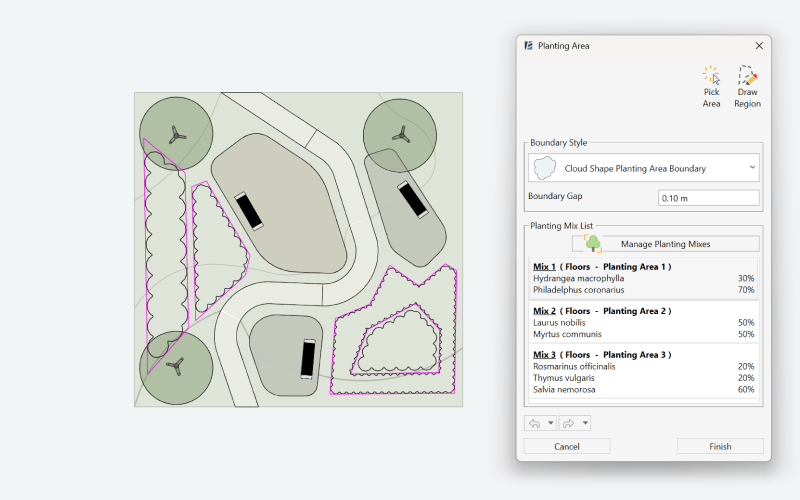The height and width of the screenshot is (500, 800).
Task: Click the Cancel button
Action: pyautogui.click(x=567, y=446)
